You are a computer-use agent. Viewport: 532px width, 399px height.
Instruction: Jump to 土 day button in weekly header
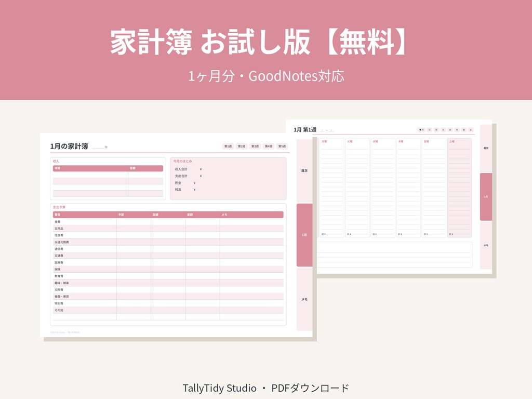click(471, 129)
